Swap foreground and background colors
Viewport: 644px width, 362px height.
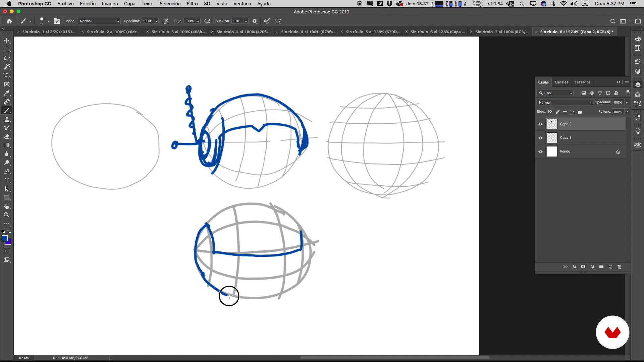point(9,232)
